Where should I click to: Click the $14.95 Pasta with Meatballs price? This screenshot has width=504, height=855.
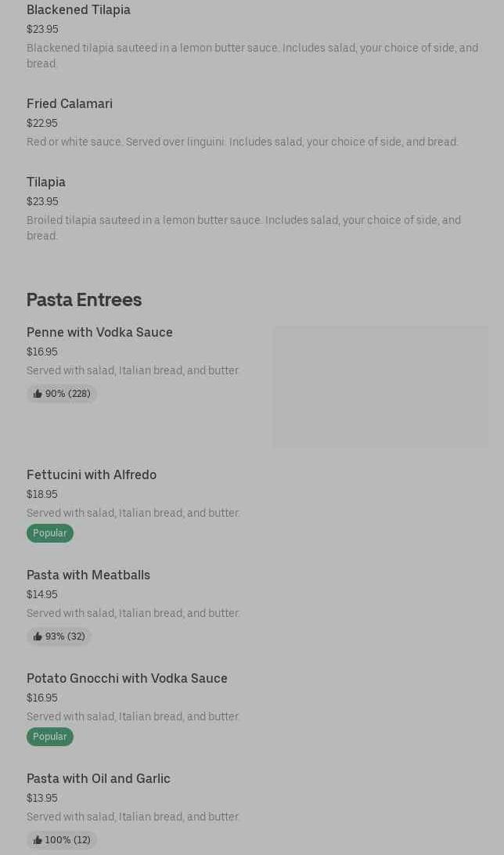(x=42, y=594)
